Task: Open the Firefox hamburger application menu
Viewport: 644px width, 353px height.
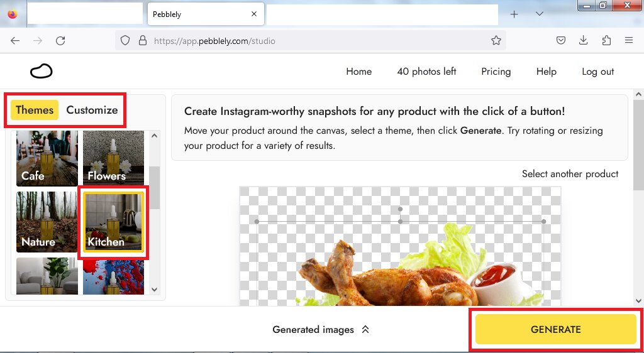Action: [x=629, y=41]
